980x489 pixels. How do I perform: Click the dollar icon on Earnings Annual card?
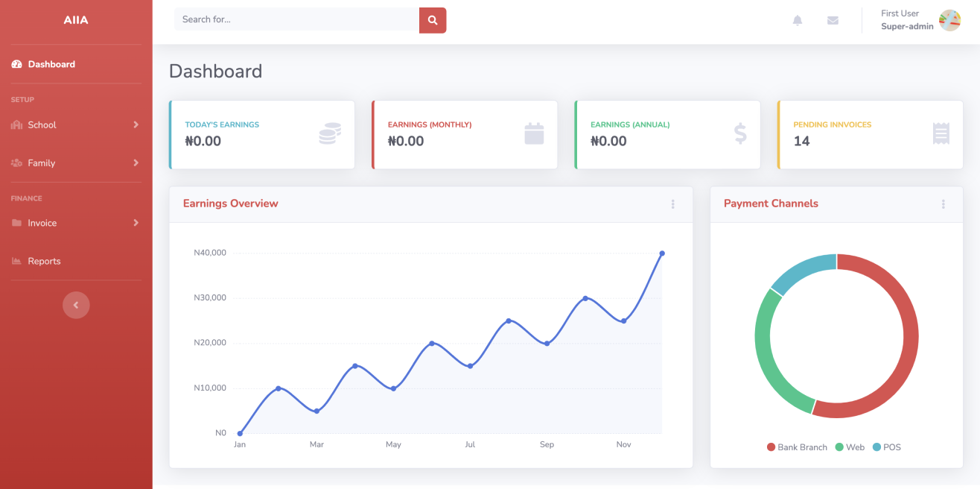[x=739, y=133]
